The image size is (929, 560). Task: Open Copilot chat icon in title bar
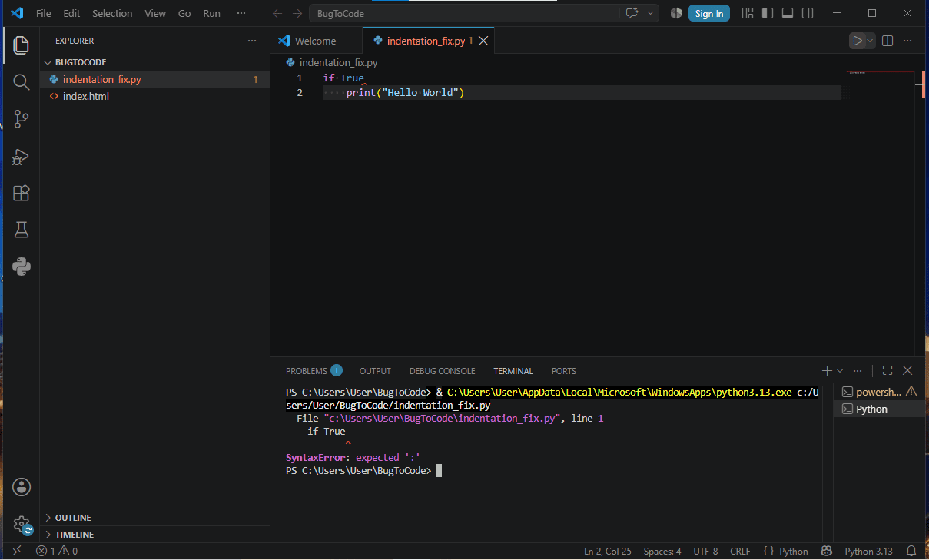click(x=632, y=13)
